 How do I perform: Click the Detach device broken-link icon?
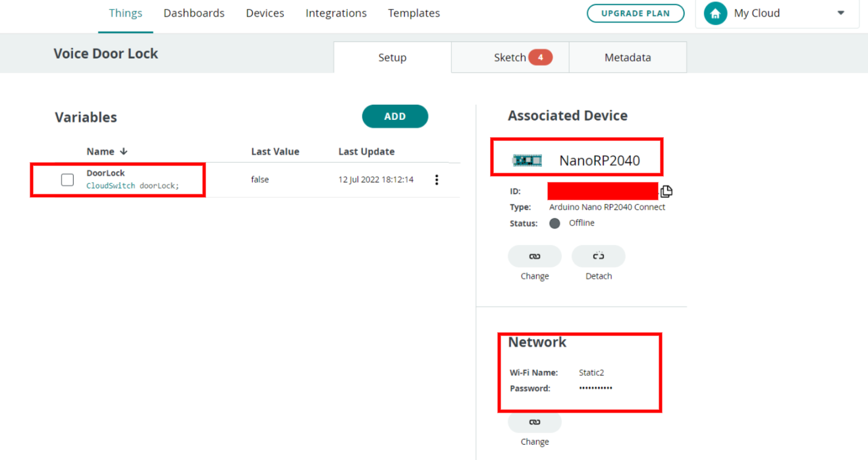pyautogui.click(x=598, y=256)
